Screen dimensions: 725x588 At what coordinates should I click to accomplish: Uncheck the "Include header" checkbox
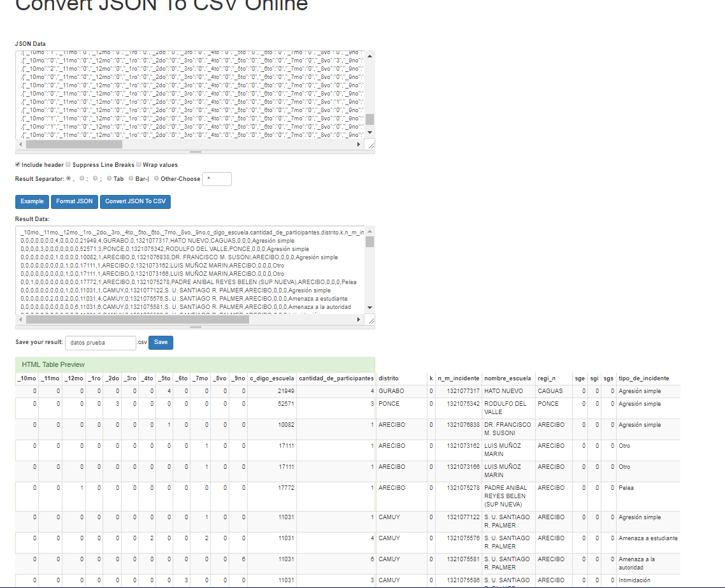(17, 164)
